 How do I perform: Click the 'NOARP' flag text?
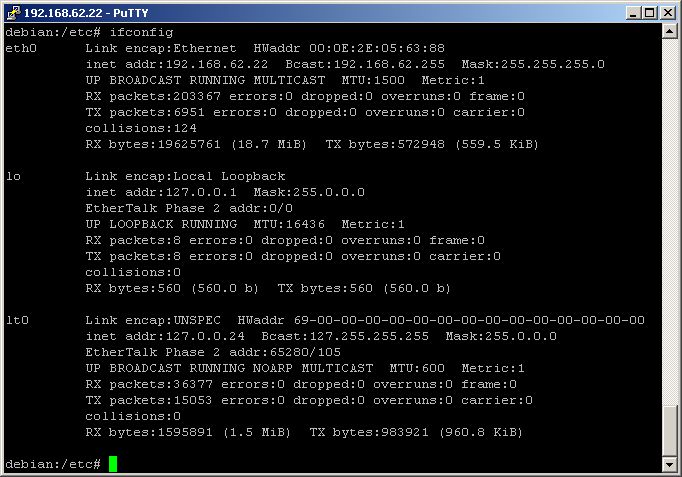point(273,368)
